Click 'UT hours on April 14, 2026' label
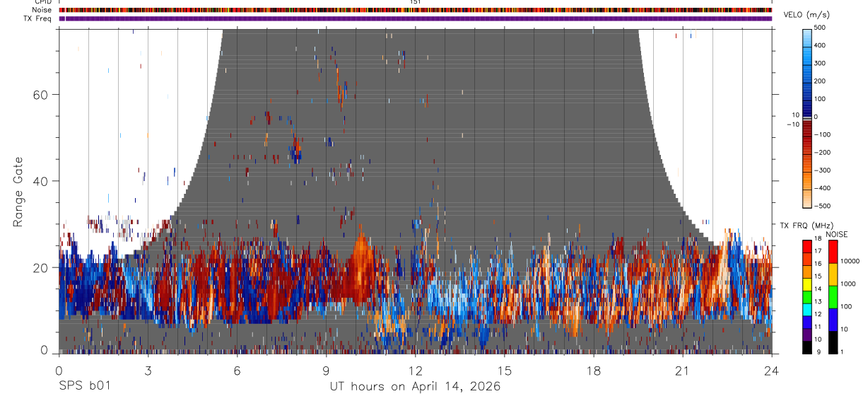 415,387
